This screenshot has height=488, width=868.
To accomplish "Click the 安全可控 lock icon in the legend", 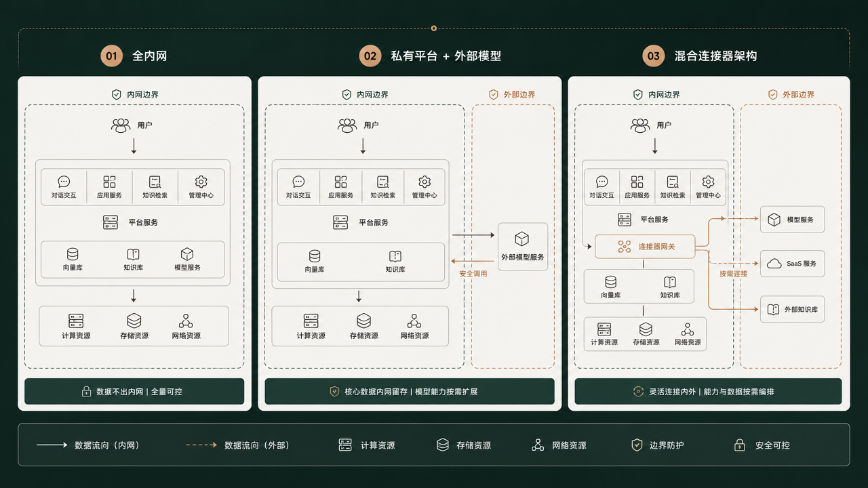I will point(740,445).
